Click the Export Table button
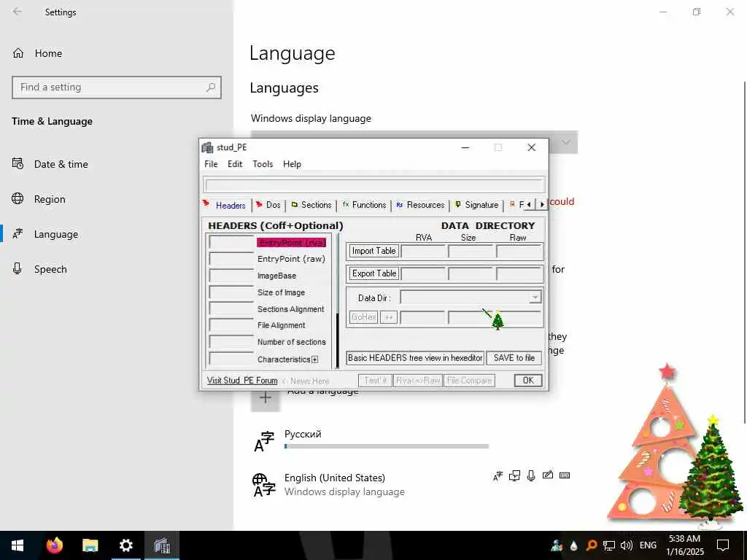747x560 pixels. click(373, 273)
